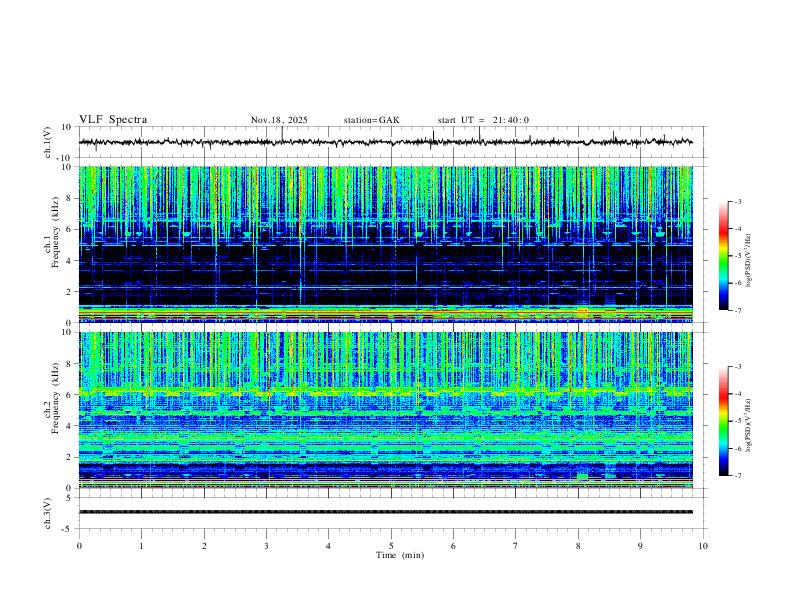Click lower color bar "-5" tick value
The image size is (792, 612).
coord(737,421)
